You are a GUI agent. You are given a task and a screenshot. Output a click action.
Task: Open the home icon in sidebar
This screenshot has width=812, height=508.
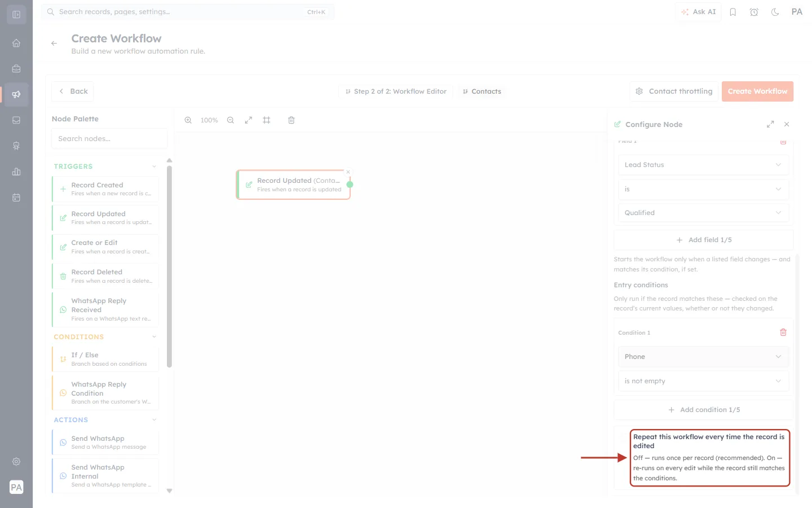(16, 43)
